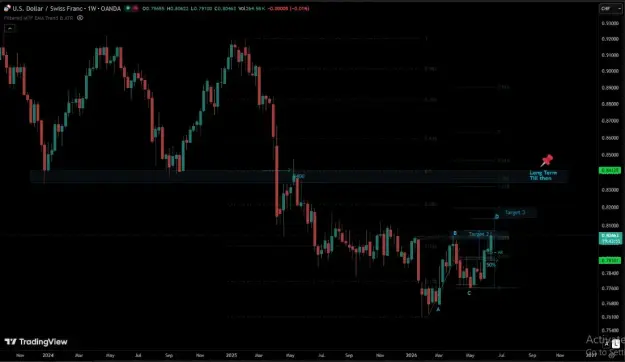Select the Target 3 label

tap(515, 212)
